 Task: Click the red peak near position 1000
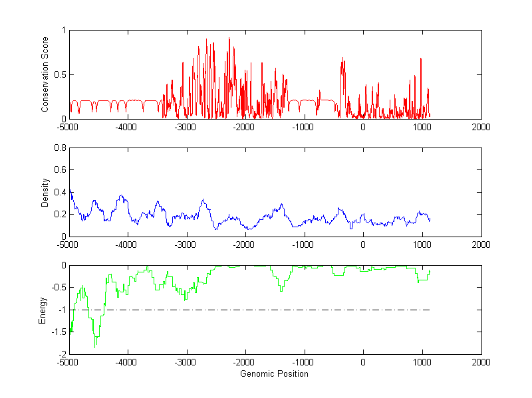click(421, 60)
